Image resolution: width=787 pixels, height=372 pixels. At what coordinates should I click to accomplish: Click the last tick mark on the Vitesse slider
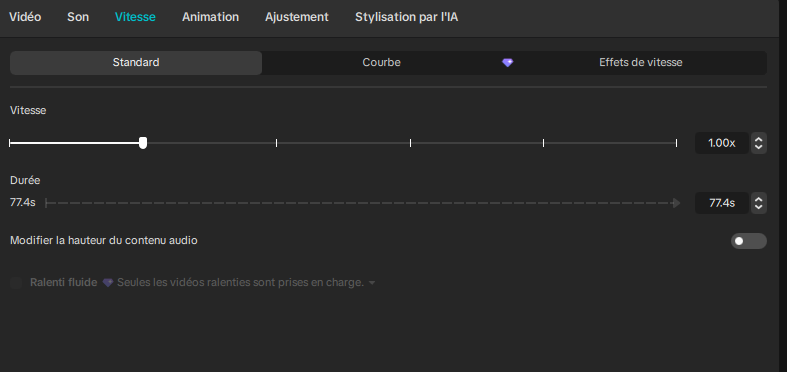point(677,143)
